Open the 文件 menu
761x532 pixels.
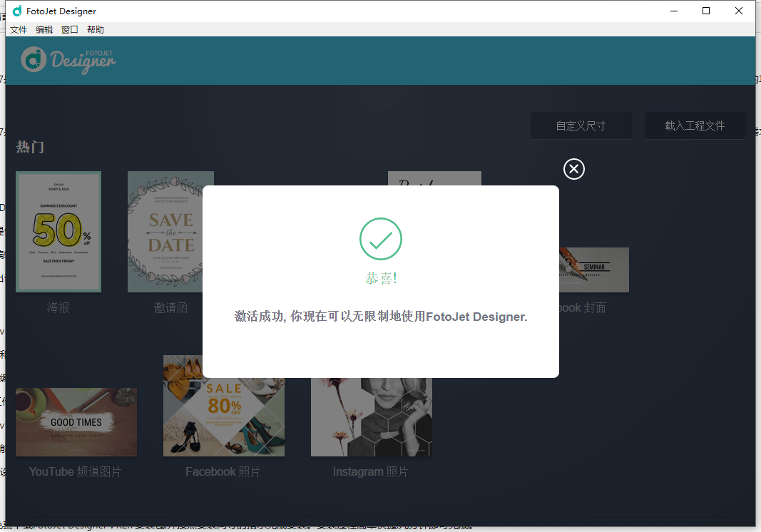click(x=19, y=30)
